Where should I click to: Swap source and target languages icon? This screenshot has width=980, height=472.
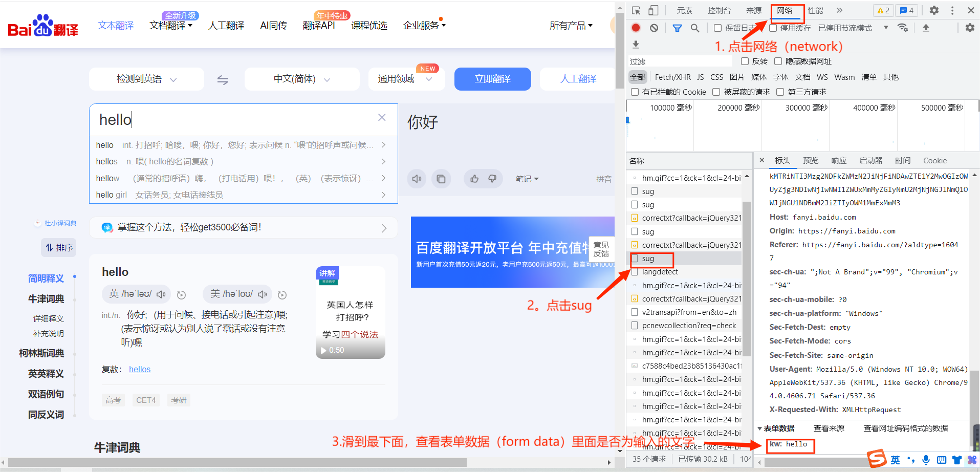click(x=223, y=80)
